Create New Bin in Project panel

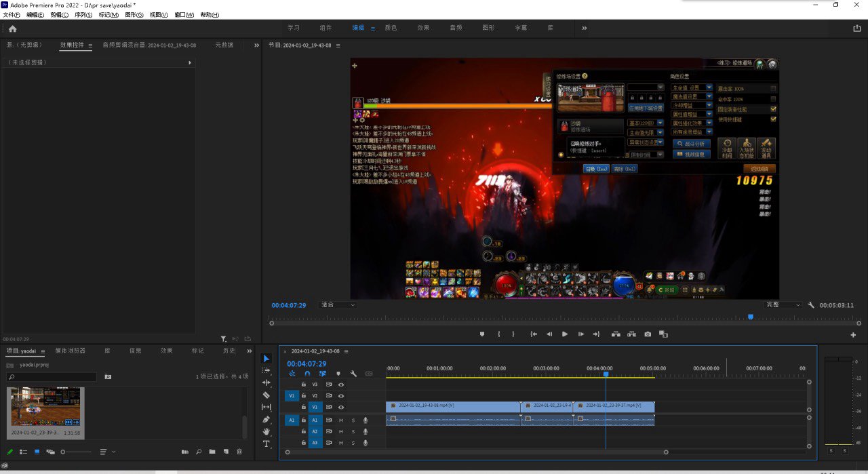(x=212, y=452)
